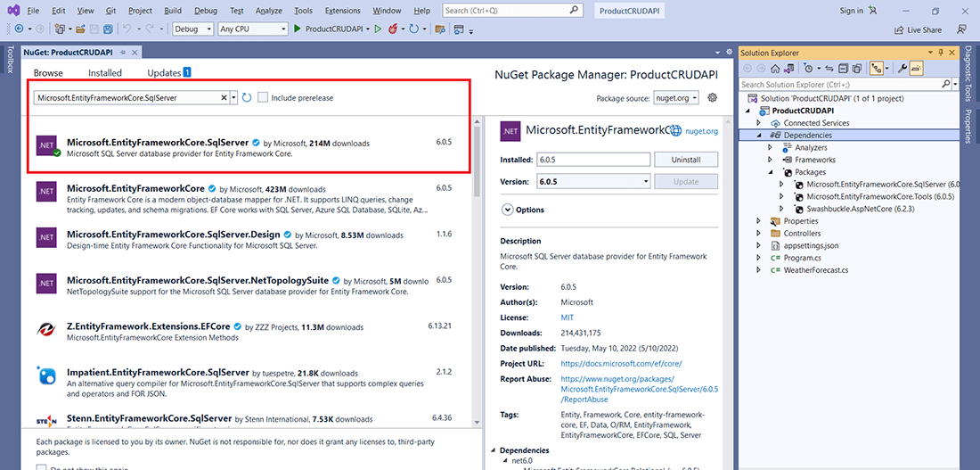Click Show All Files icon in Solution Explorer

[857, 68]
